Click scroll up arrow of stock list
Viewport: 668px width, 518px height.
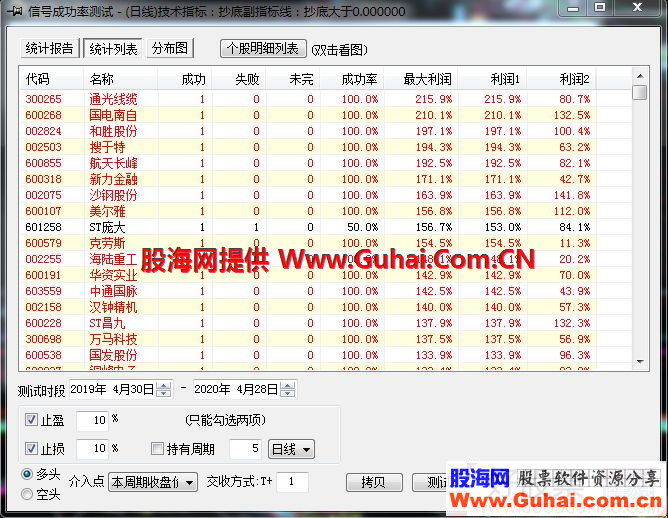pyautogui.click(x=640, y=76)
